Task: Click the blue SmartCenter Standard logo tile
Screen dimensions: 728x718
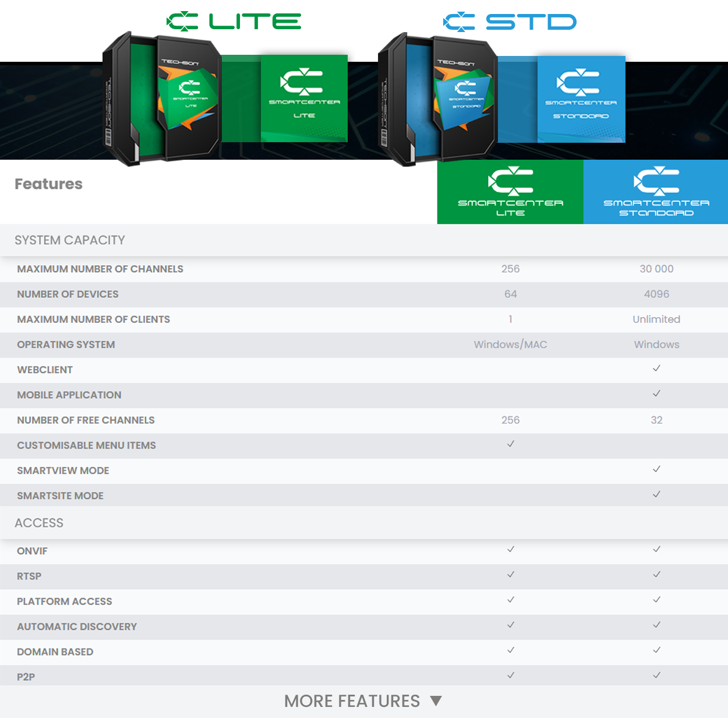Action: coord(581,99)
